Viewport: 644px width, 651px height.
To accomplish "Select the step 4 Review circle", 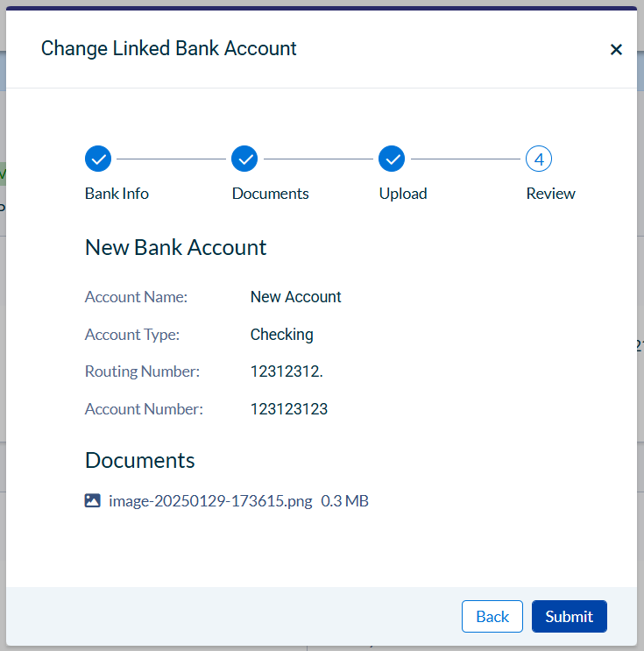I will 539,159.
